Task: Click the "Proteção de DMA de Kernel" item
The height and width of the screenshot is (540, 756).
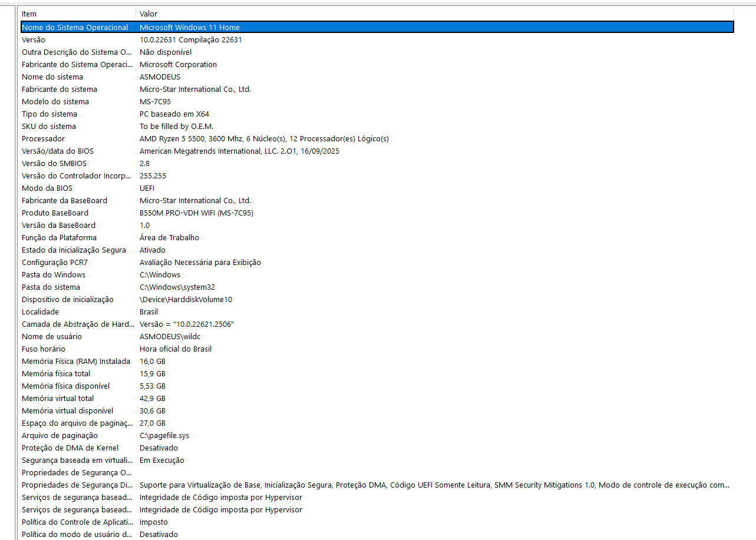Action: (x=70, y=448)
